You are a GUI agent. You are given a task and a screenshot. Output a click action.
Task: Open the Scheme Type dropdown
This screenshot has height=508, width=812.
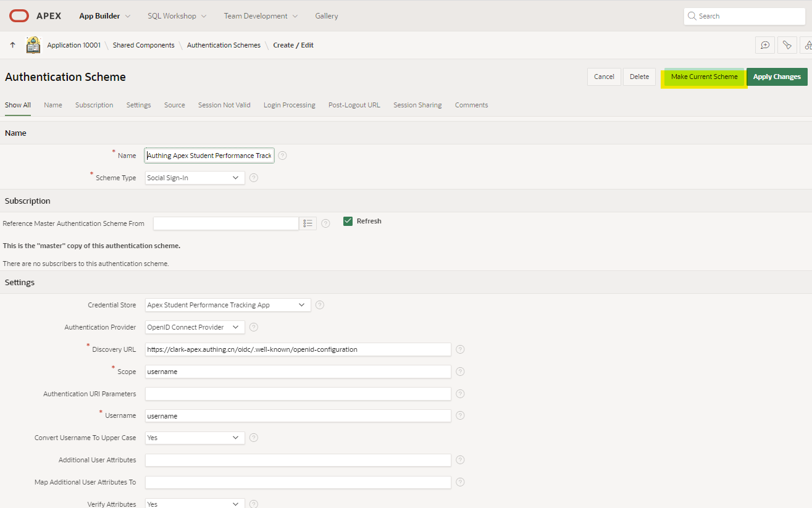pyautogui.click(x=195, y=178)
